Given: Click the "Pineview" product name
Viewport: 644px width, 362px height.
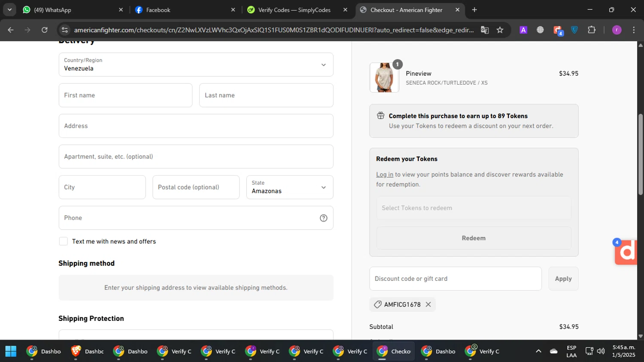Looking at the screenshot, I should point(419,73).
